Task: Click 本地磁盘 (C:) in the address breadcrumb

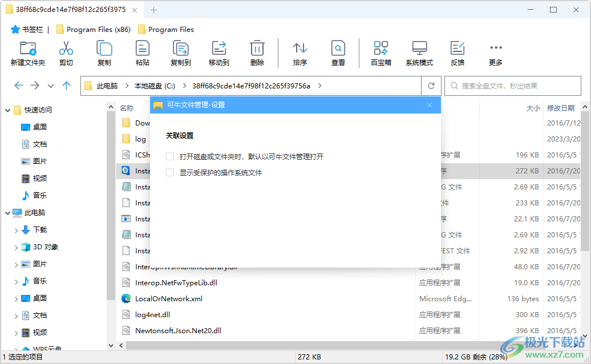Action: 155,86
